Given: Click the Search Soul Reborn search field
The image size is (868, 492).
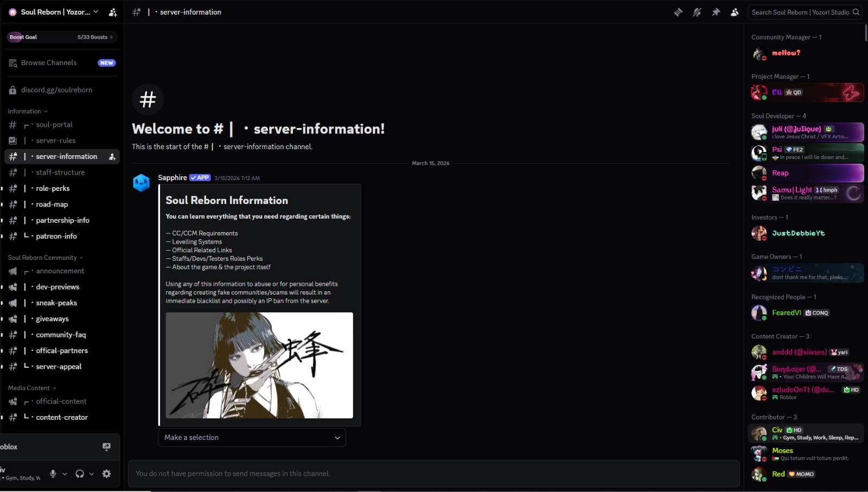Looking at the screenshot, I should [x=800, y=12].
